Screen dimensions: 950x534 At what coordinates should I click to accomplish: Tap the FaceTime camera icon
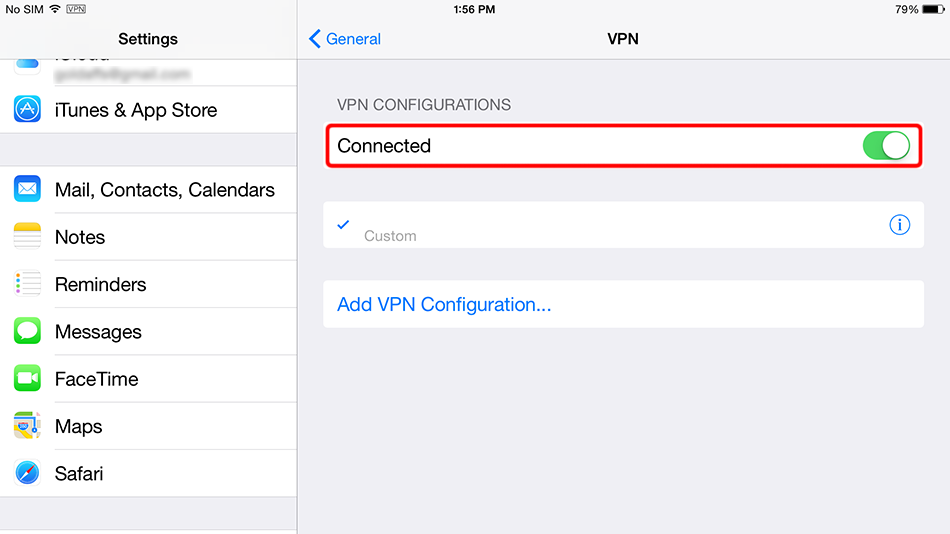click(27, 379)
